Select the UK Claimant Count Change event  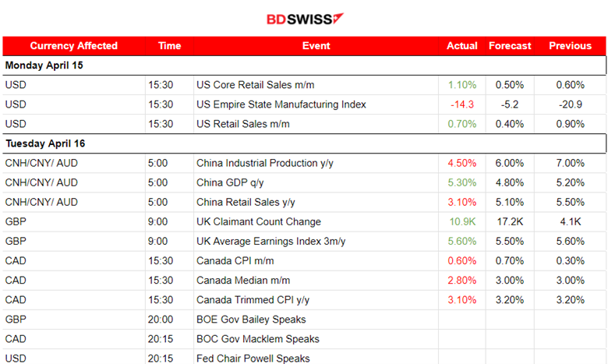(258, 221)
